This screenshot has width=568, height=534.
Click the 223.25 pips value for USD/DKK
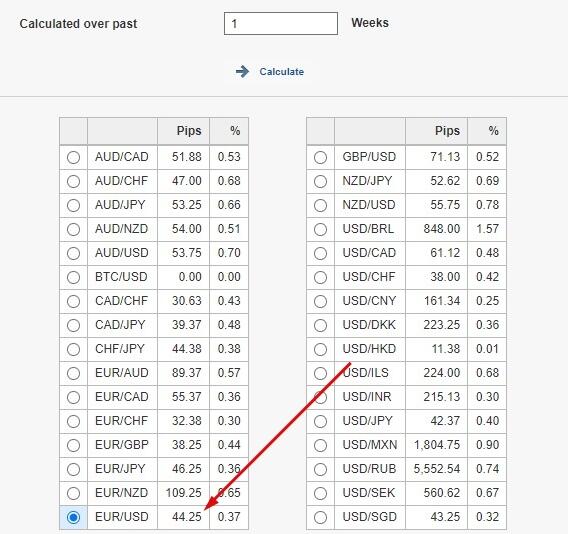(442, 325)
